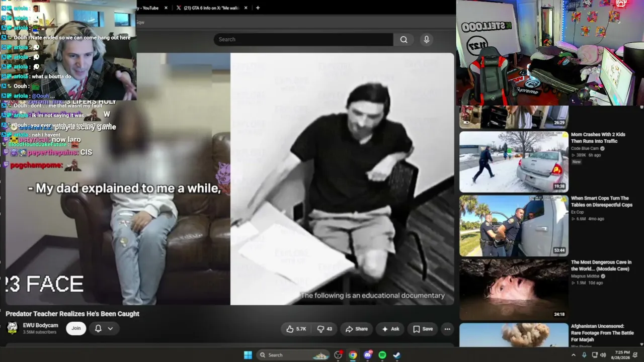This screenshot has width=644, height=362.
Task: Open the 19:38 snowy car crash thumbnail
Action: pos(514,162)
